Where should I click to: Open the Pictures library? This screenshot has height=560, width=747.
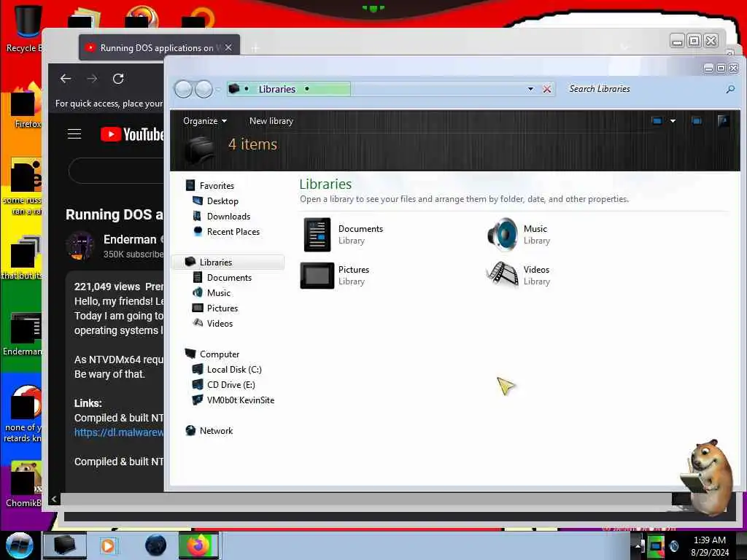[335, 275]
